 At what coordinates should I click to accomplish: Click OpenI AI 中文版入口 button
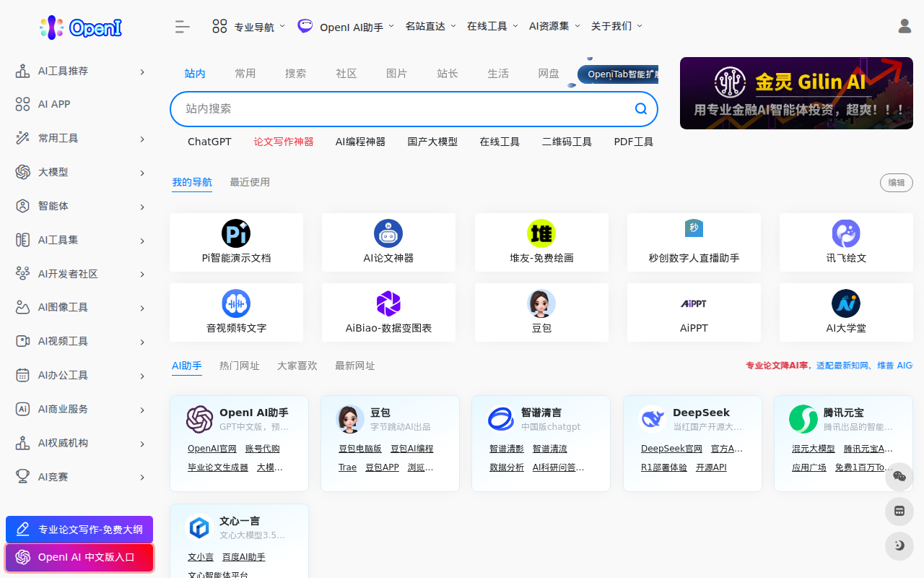pyautogui.click(x=79, y=557)
